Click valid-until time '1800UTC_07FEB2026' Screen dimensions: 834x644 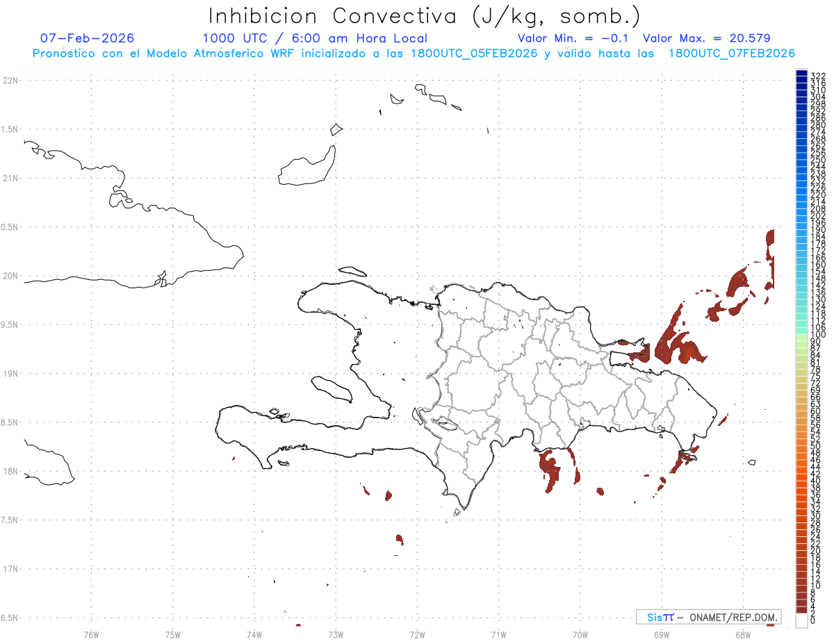point(732,53)
